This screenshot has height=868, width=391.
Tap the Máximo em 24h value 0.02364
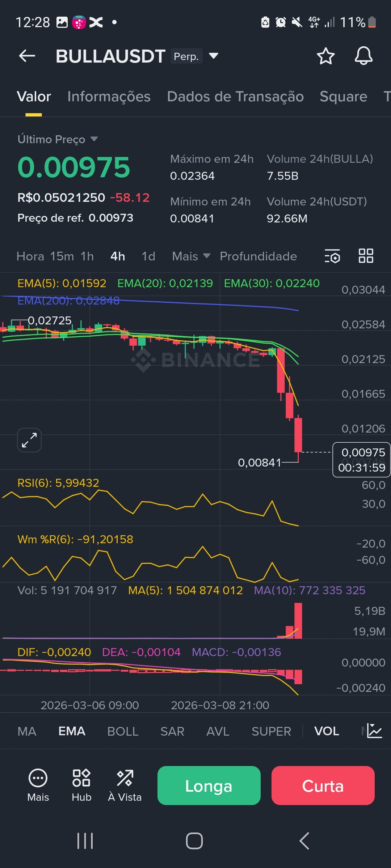192,176
